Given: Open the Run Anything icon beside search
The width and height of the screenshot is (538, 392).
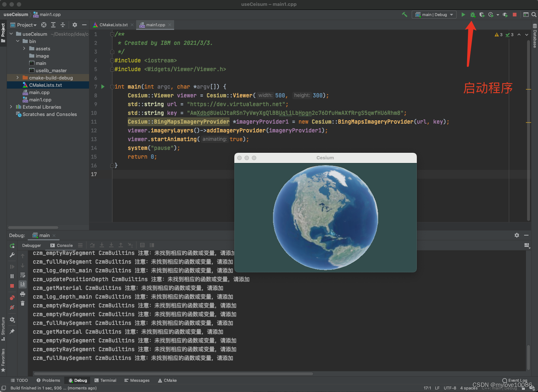Looking at the screenshot, I should pos(526,15).
